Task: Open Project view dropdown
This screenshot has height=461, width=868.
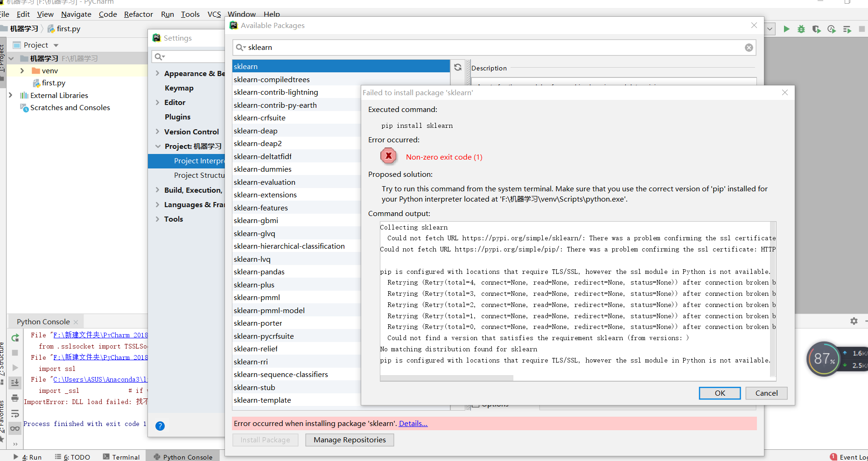Action: pos(56,45)
